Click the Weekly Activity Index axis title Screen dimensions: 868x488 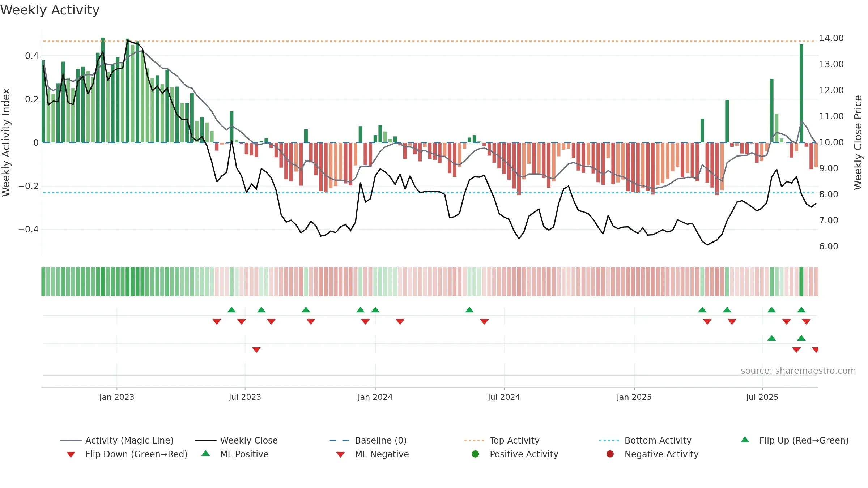pos(6,142)
